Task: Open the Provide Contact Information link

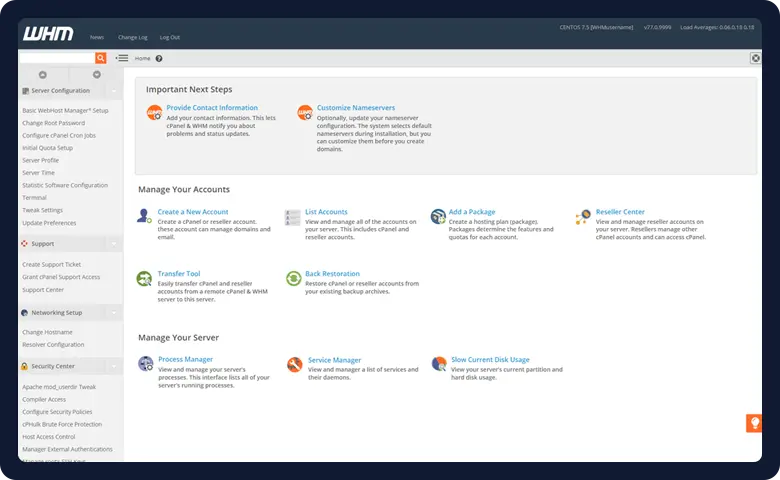Action: pos(212,108)
